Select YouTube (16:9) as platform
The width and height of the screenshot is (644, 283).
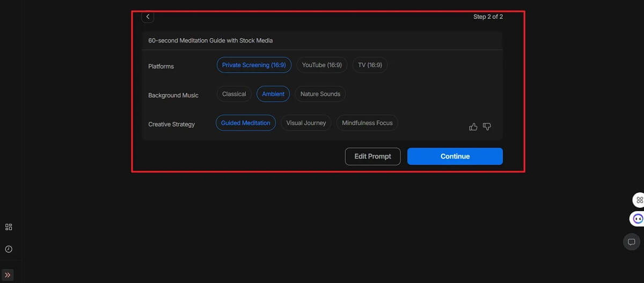[x=321, y=65]
